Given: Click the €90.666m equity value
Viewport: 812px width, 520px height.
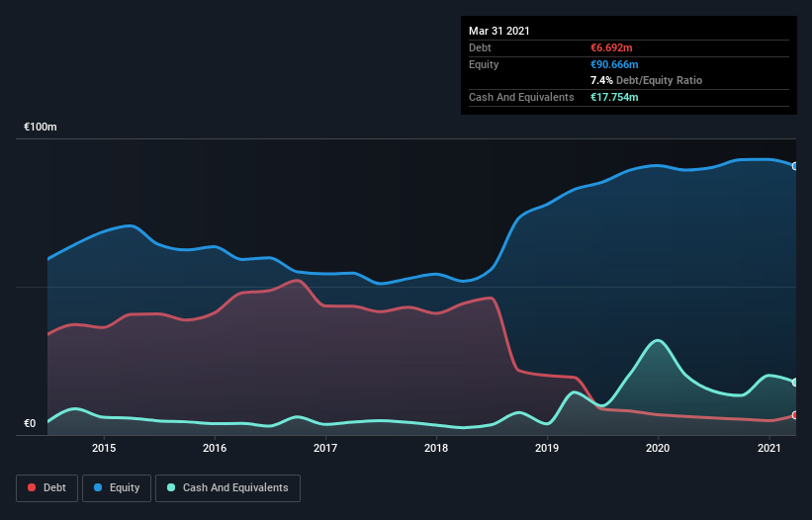Looking at the screenshot, I should (614, 64).
